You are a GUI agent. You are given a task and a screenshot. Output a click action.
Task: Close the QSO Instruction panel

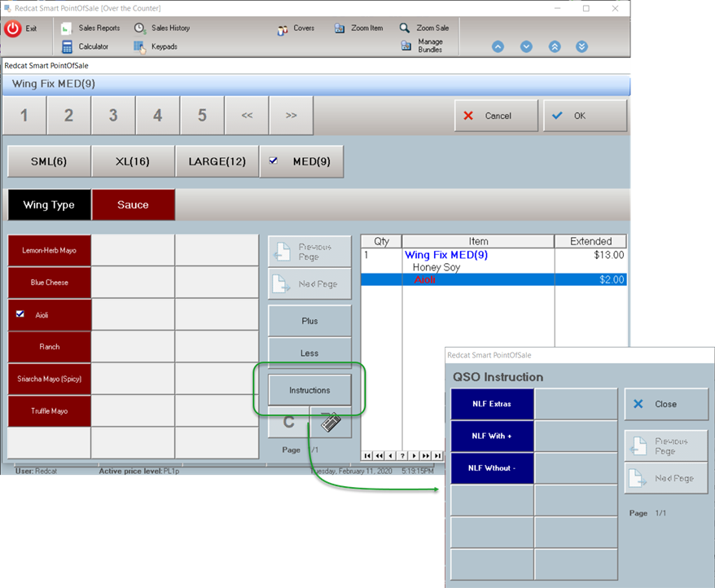666,404
